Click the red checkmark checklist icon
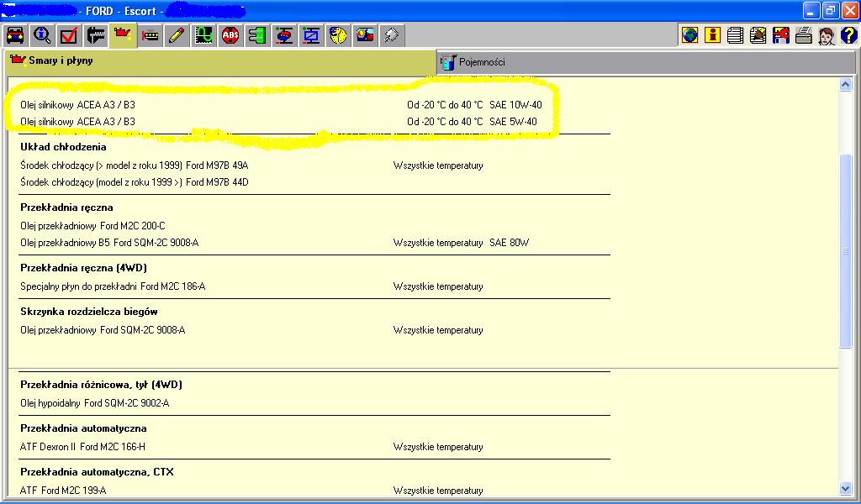 69,35
